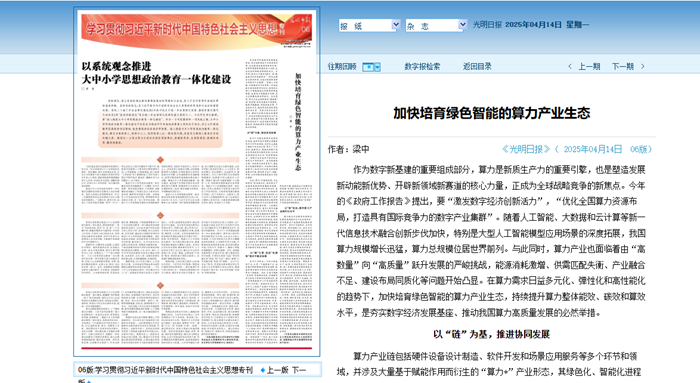
Task: Open the 杂志 magazine dropdown
Action: point(436,25)
